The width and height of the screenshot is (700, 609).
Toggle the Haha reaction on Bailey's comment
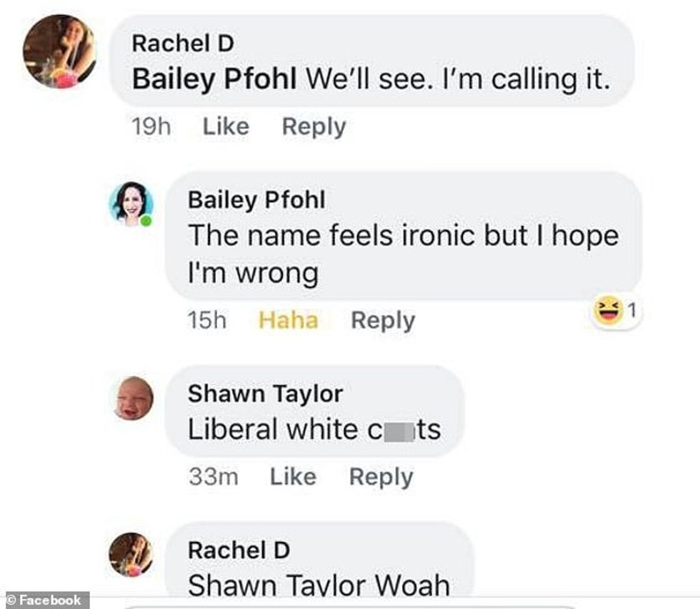point(288,320)
